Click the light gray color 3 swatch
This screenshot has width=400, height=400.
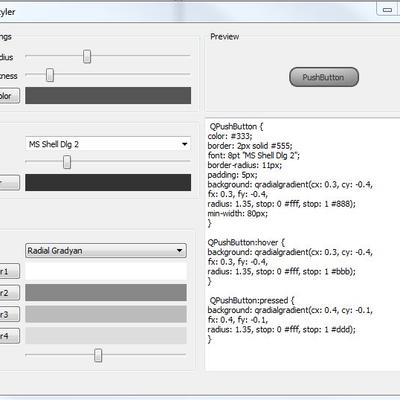click(106, 314)
